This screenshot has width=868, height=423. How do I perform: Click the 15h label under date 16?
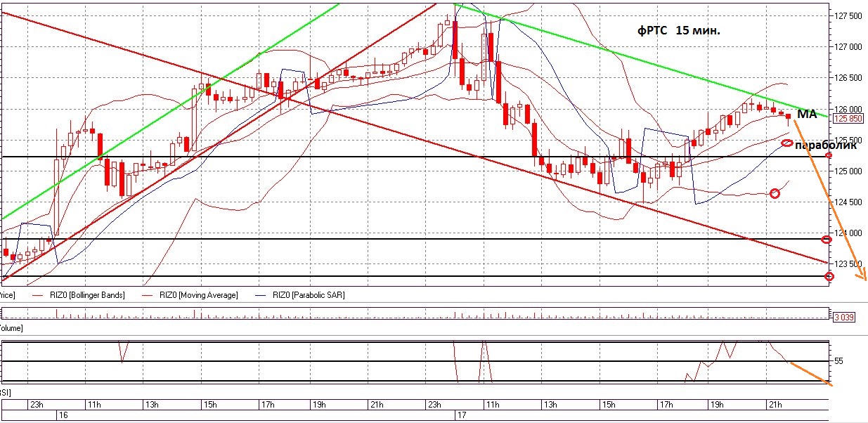tap(210, 405)
